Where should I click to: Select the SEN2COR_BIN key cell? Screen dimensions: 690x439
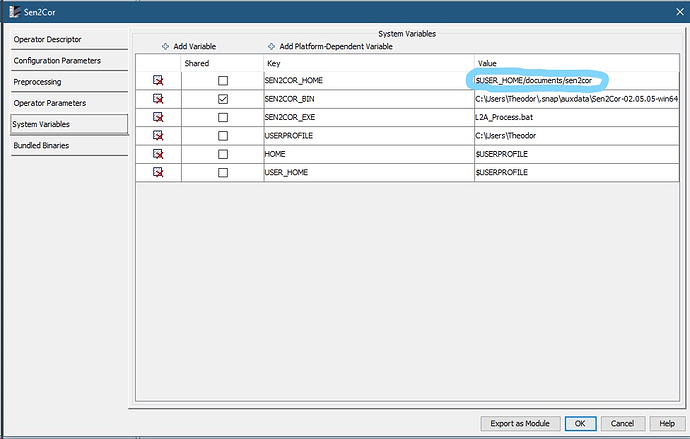coord(369,99)
